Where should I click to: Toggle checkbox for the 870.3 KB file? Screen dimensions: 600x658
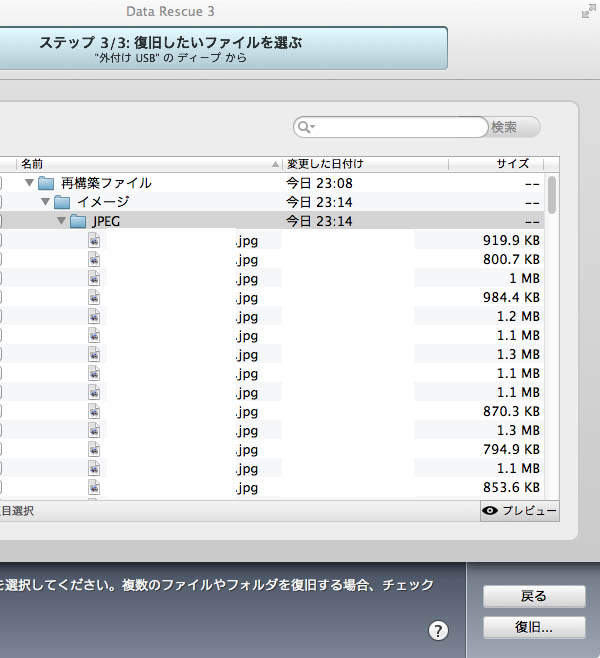1,412
